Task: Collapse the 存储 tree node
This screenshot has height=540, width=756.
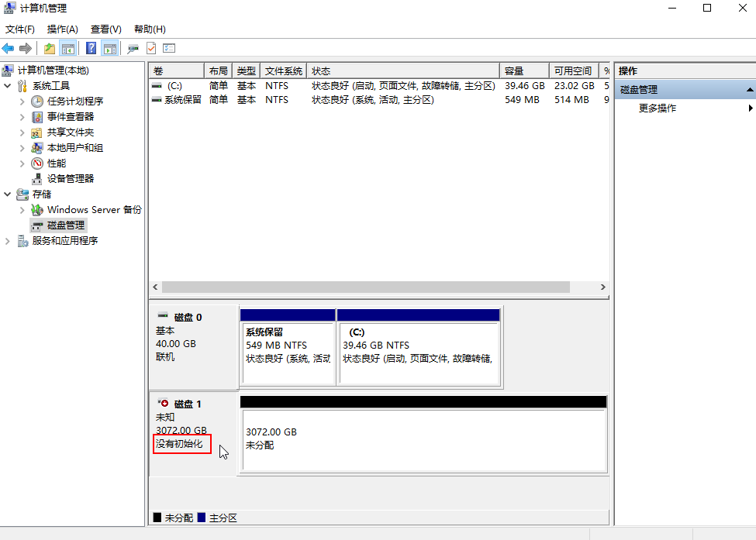Action: pyautogui.click(x=7, y=194)
